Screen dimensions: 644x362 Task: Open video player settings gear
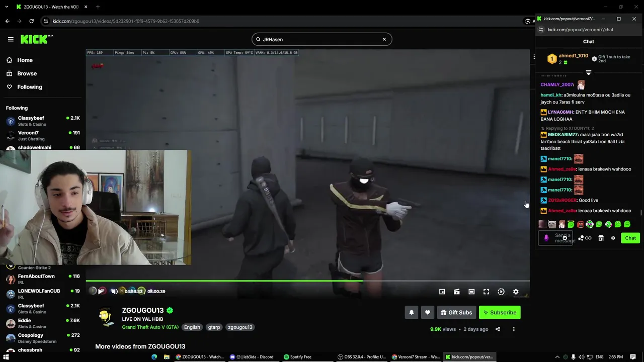pos(516,292)
